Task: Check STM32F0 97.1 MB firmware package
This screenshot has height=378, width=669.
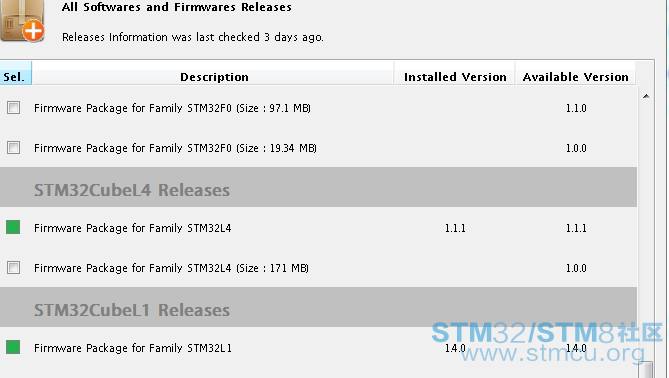Action: (x=13, y=108)
